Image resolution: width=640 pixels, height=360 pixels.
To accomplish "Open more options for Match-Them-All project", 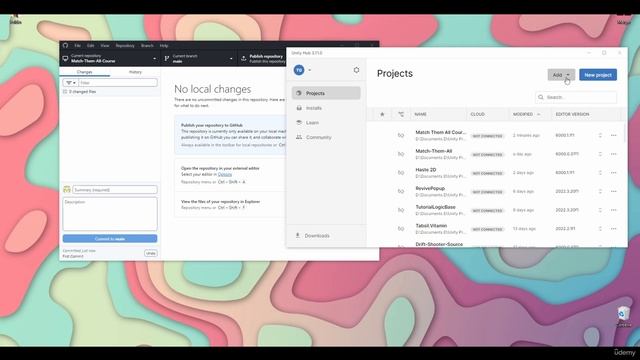I will coord(613,154).
